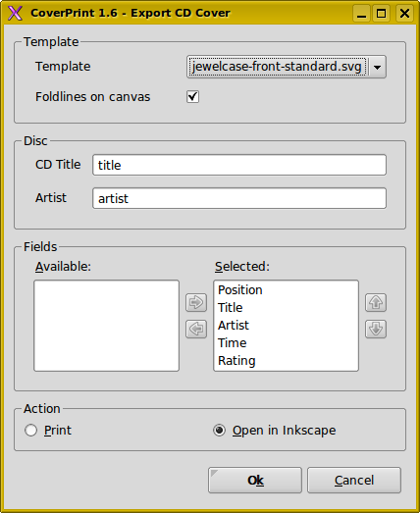Minimize the CoverPrint window
Image resolution: width=420 pixels, height=513 pixels.
tap(362, 14)
